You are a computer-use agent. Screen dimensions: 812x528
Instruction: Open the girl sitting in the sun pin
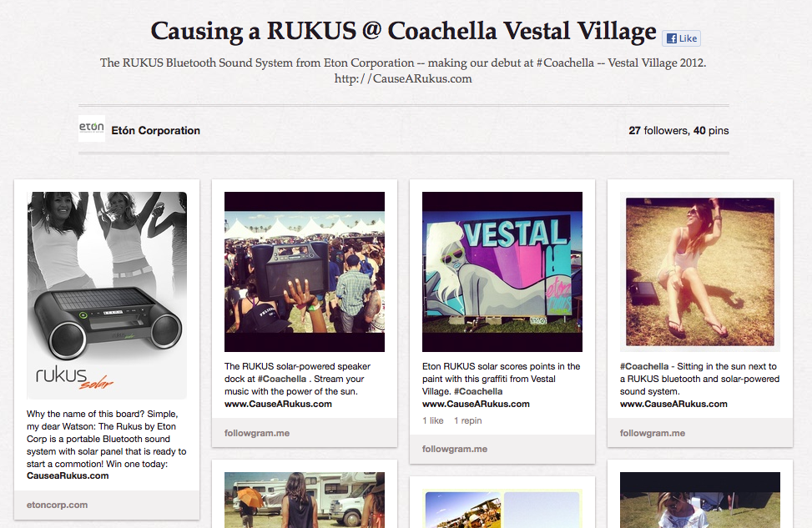[699, 271]
